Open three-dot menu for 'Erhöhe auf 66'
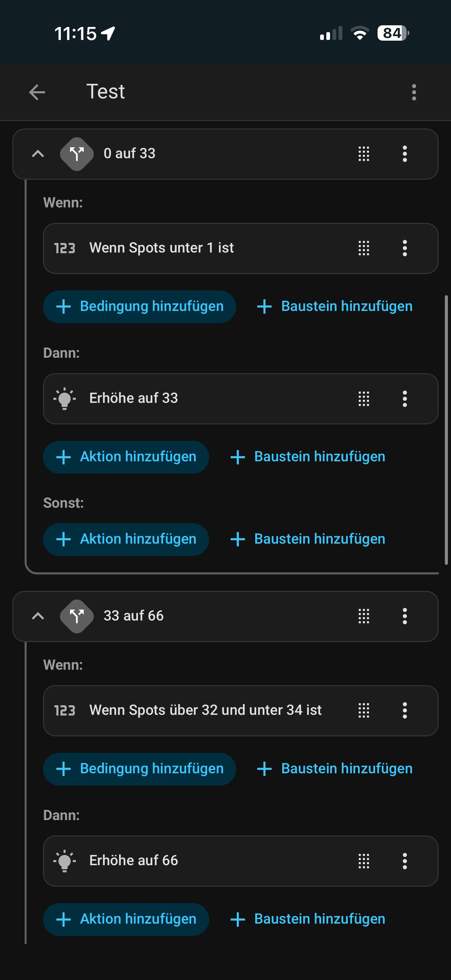The width and height of the screenshot is (451, 980). (405, 861)
